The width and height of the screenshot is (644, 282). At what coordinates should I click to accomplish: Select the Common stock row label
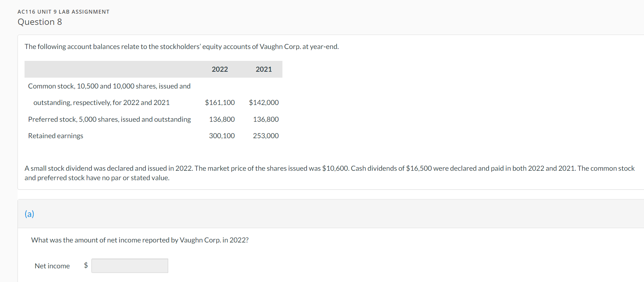109,86
